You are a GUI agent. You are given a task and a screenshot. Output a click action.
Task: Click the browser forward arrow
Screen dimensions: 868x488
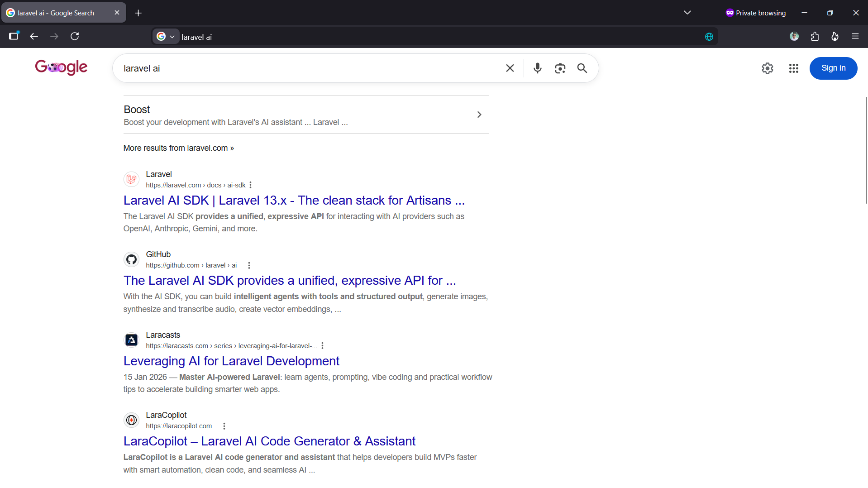54,36
